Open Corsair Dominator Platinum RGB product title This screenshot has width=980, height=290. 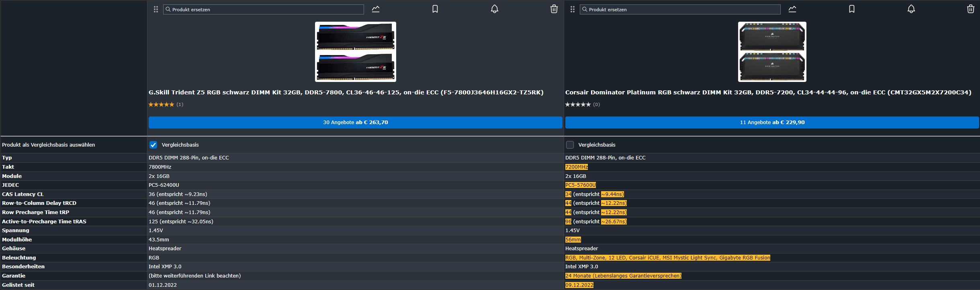pyautogui.click(x=768, y=92)
